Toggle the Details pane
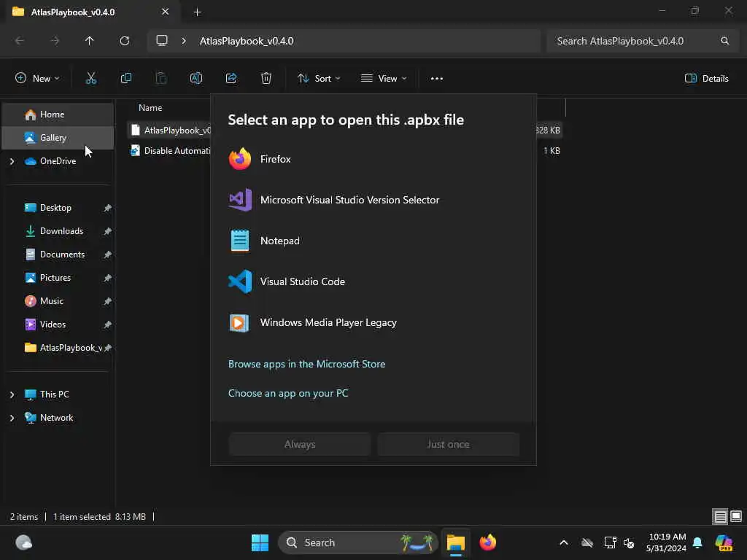The width and height of the screenshot is (747, 560). point(706,79)
